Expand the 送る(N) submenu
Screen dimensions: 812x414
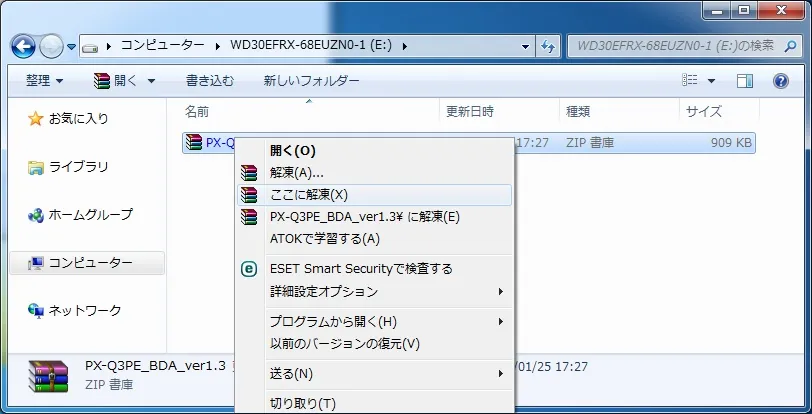[375, 374]
